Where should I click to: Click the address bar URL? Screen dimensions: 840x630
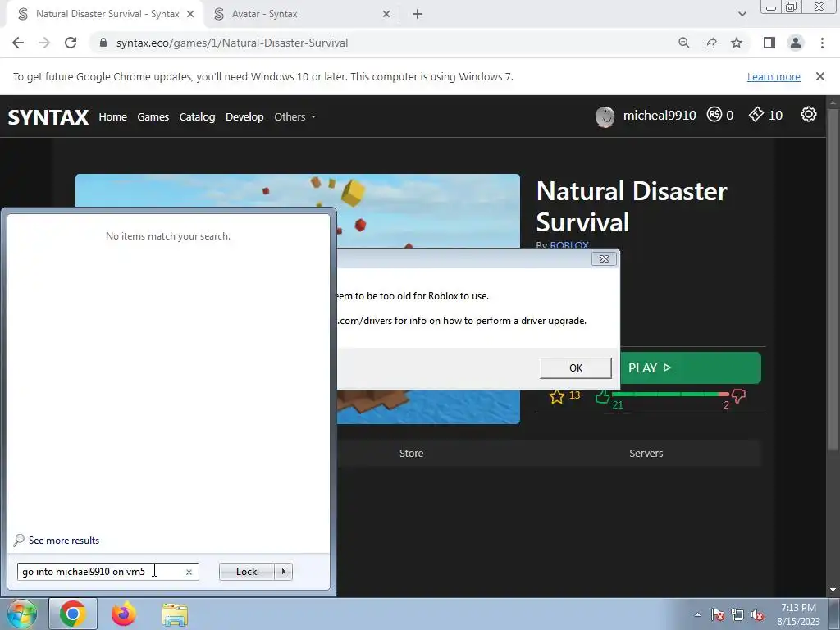[x=232, y=43]
